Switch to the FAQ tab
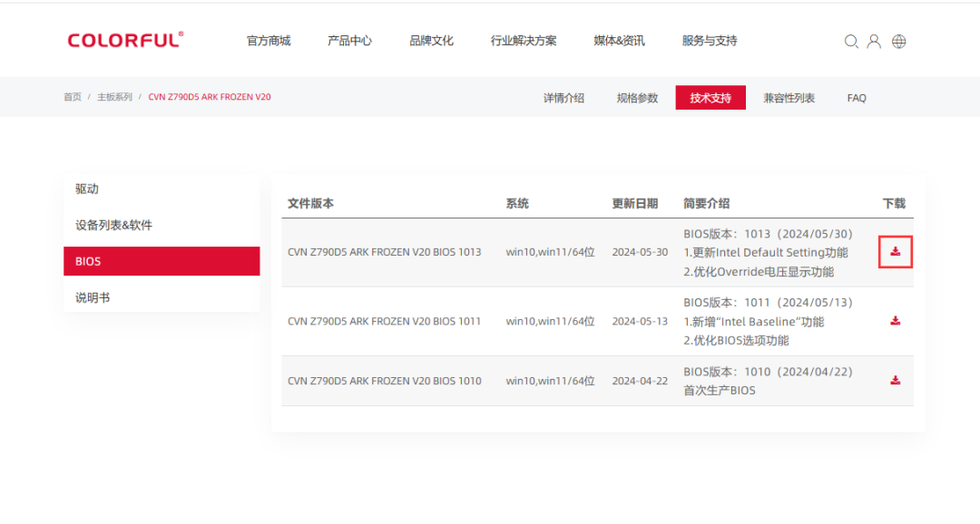This screenshot has width=980, height=524. click(x=857, y=98)
